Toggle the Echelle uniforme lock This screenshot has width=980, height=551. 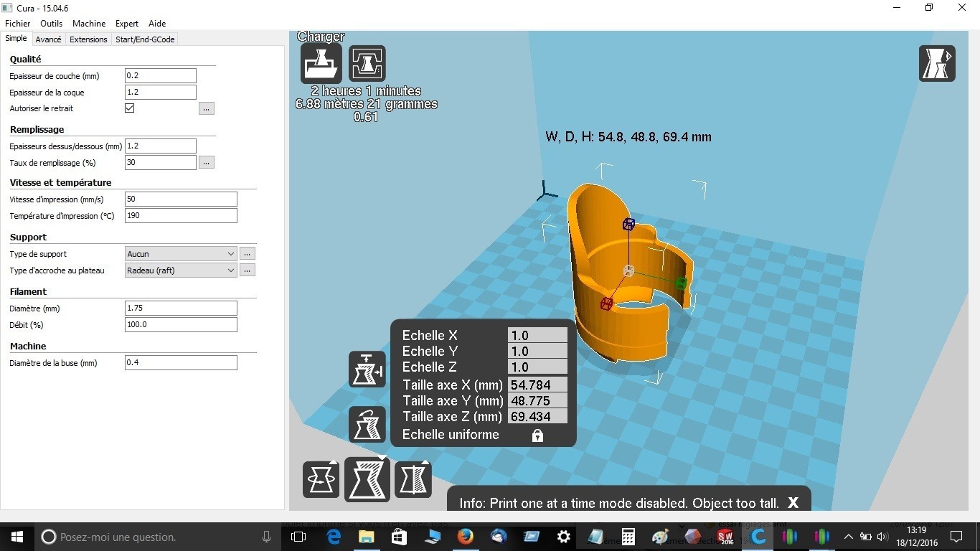537,435
